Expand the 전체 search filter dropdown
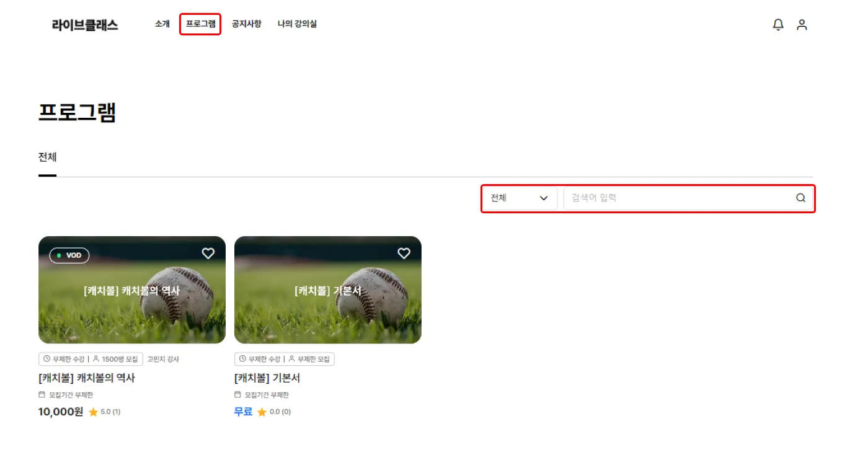868x465 pixels. (520, 198)
